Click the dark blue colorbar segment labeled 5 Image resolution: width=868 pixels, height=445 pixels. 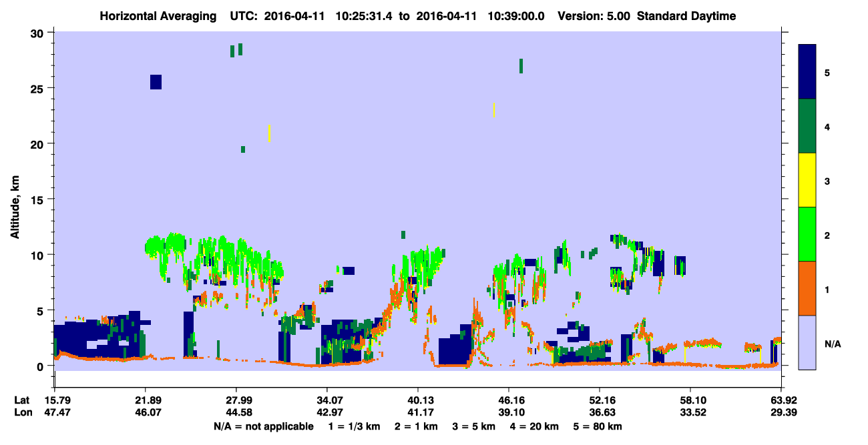pyautogui.click(x=807, y=72)
